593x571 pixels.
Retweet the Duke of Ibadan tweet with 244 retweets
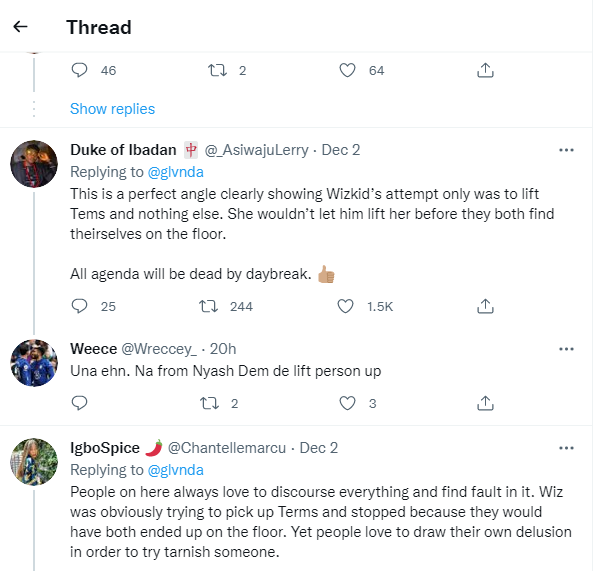click(209, 306)
